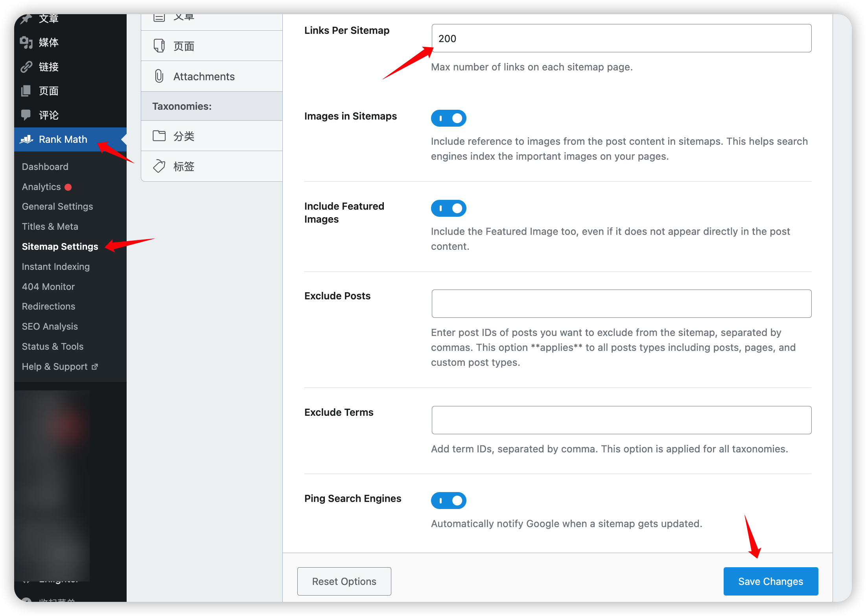Click the Include Featured Images label
866x616 pixels.
tap(344, 212)
